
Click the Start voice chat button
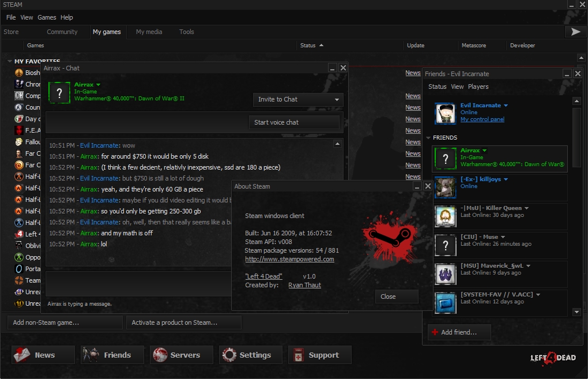tap(294, 122)
